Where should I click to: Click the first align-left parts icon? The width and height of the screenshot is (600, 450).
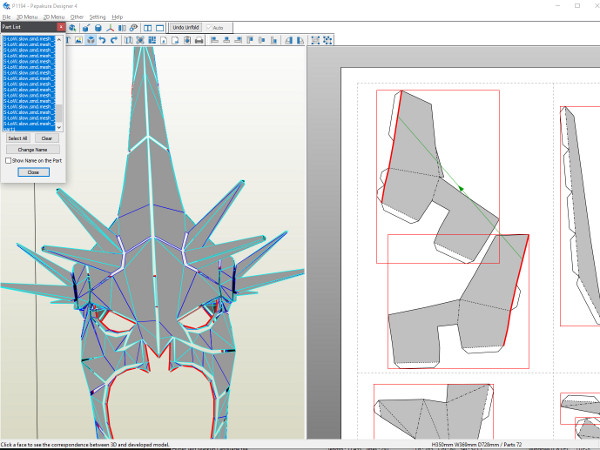pyautogui.click(x=215, y=40)
